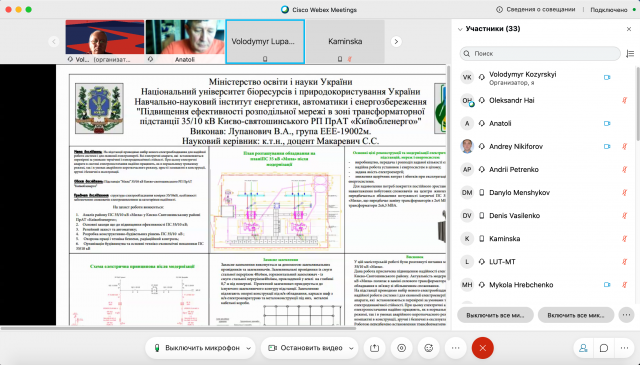Click the share content icon
This screenshot has width=640, height=365.
pos(374,348)
